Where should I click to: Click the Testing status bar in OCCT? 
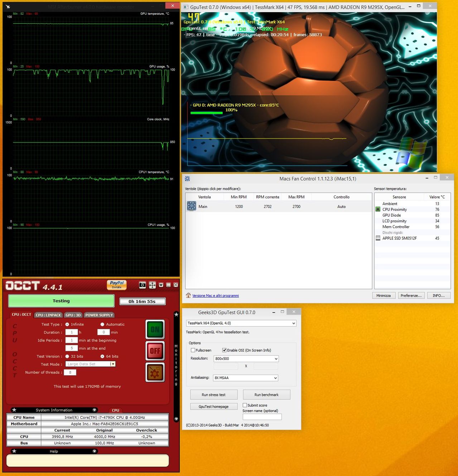tap(61, 301)
